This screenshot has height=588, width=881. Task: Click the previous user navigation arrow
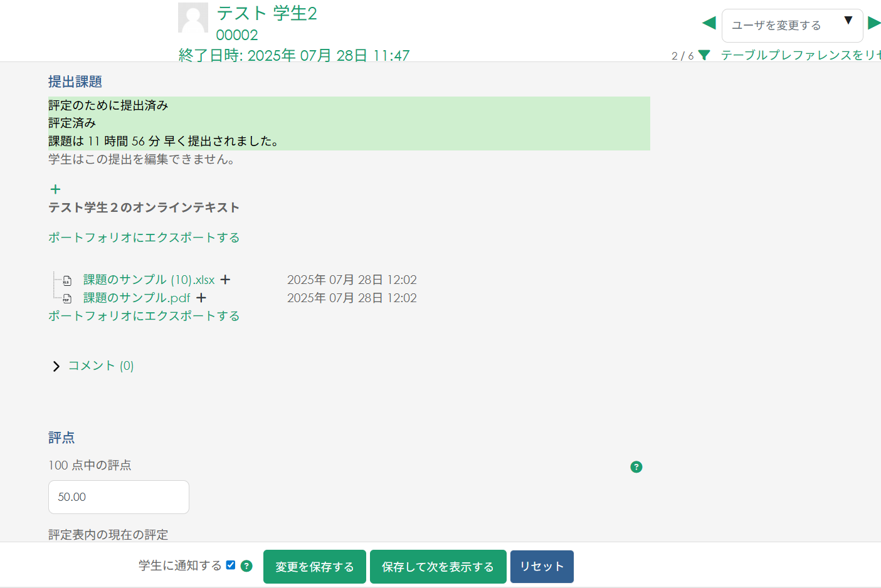(709, 23)
